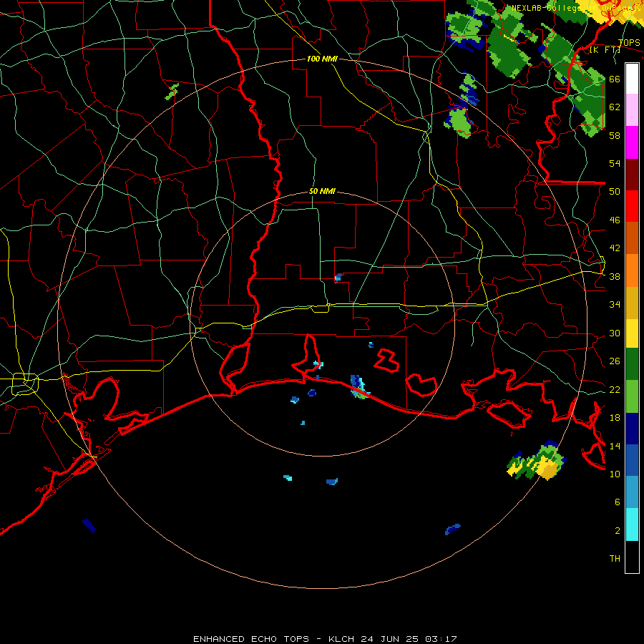This screenshot has height=644, width=644.
Task: Click the 'ENHANCED ECHO TOPS - KLCH' caption
Action: [x=275, y=639]
